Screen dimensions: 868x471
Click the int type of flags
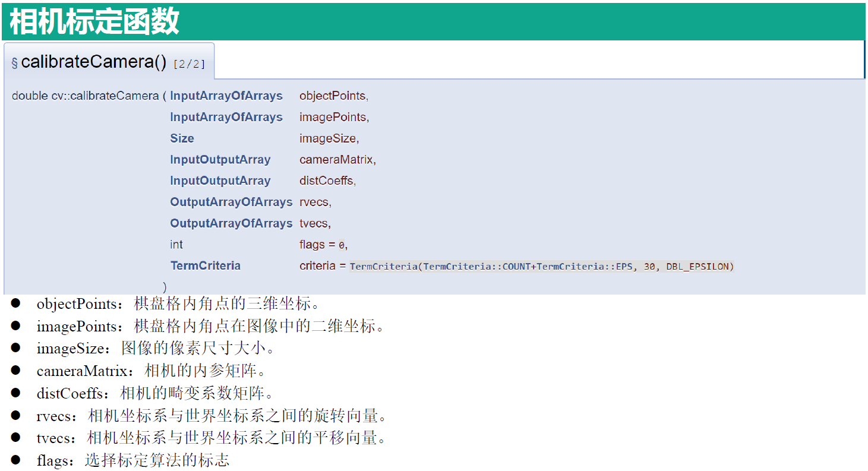[x=176, y=244]
